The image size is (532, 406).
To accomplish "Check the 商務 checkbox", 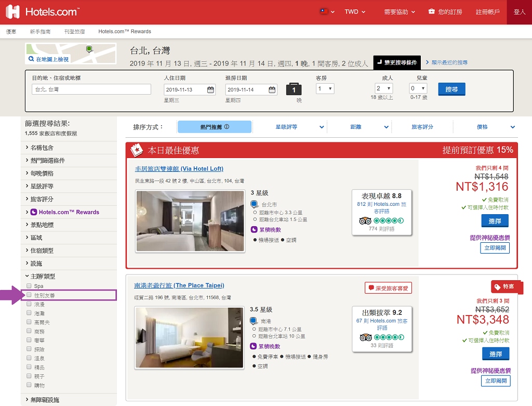I will coord(29,331).
